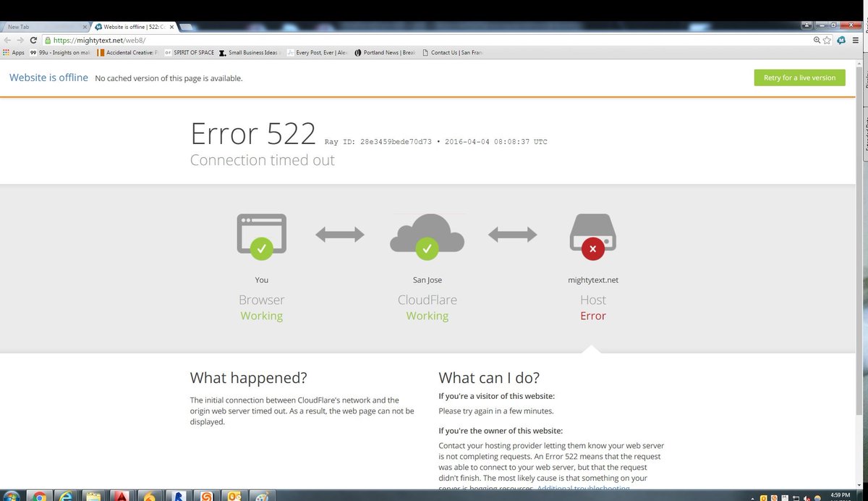
Task: Open the Portland News bookmark
Action: [x=386, y=52]
